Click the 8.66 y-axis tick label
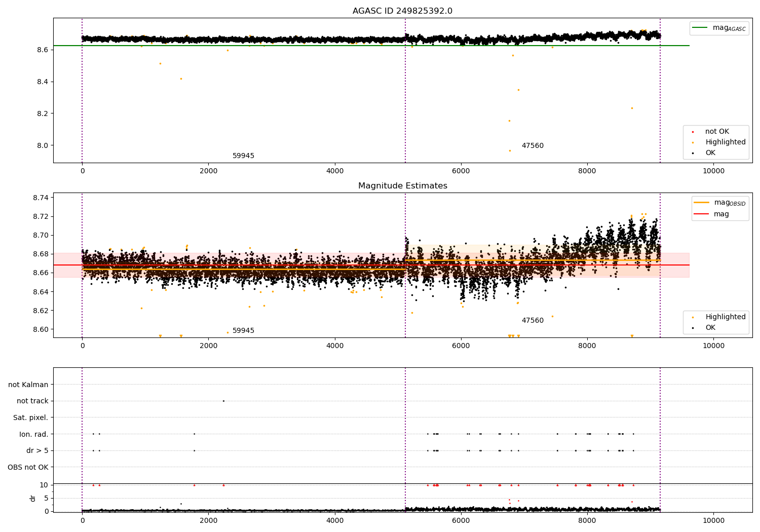The height and width of the screenshot is (532, 760). (x=41, y=273)
